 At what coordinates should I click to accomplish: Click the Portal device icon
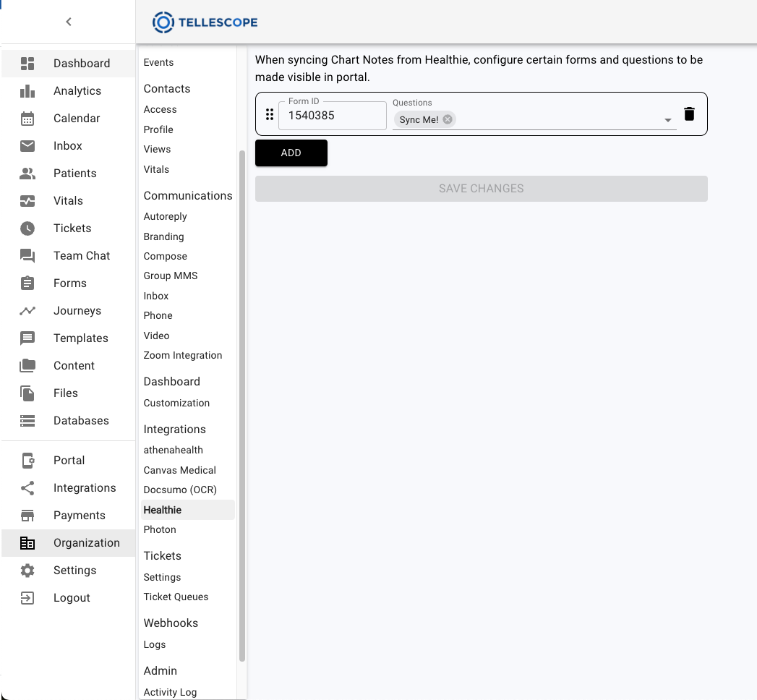[x=27, y=461]
